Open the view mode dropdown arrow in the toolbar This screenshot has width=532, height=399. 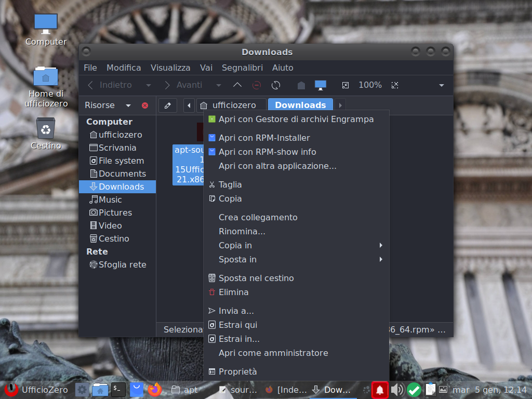pos(441,85)
